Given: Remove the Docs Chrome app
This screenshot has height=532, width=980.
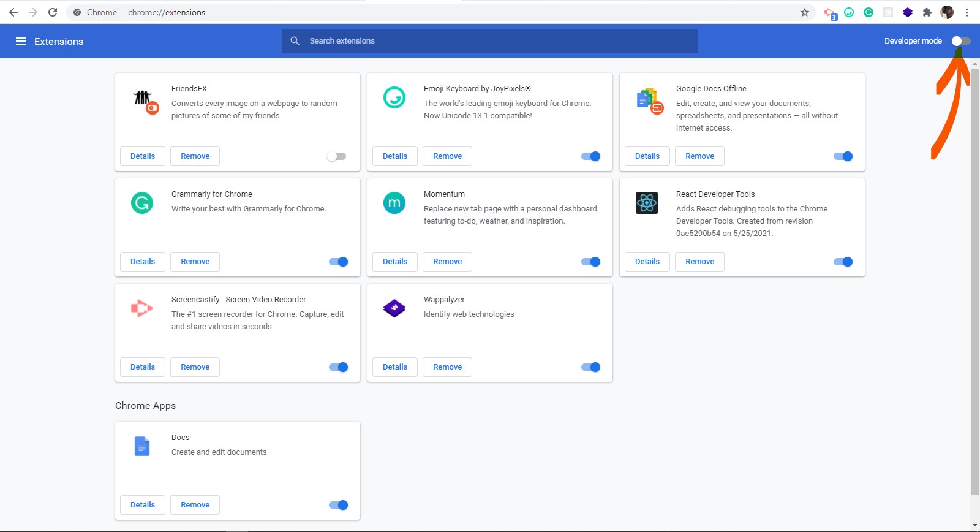Looking at the screenshot, I should [195, 505].
